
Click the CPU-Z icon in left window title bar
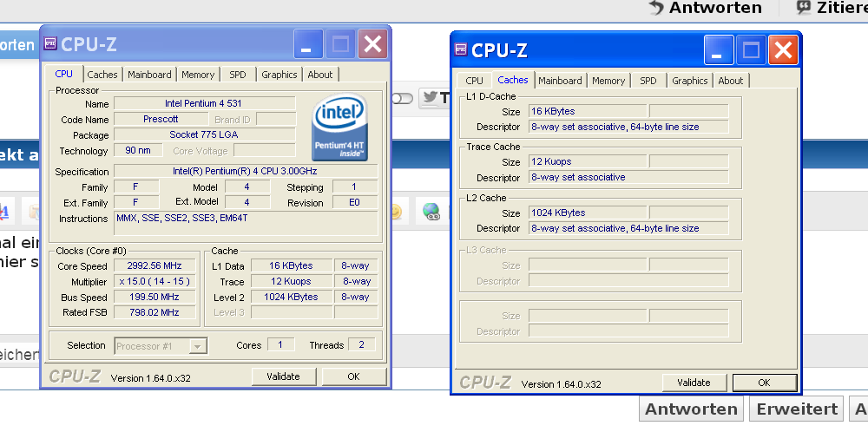point(50,43)
